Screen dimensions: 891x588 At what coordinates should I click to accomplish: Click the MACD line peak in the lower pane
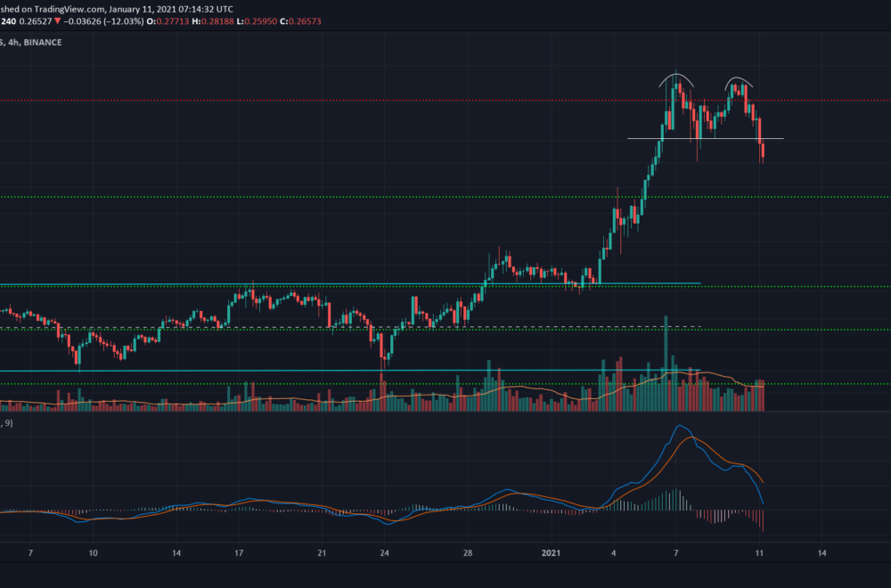(x=680, y=426)
